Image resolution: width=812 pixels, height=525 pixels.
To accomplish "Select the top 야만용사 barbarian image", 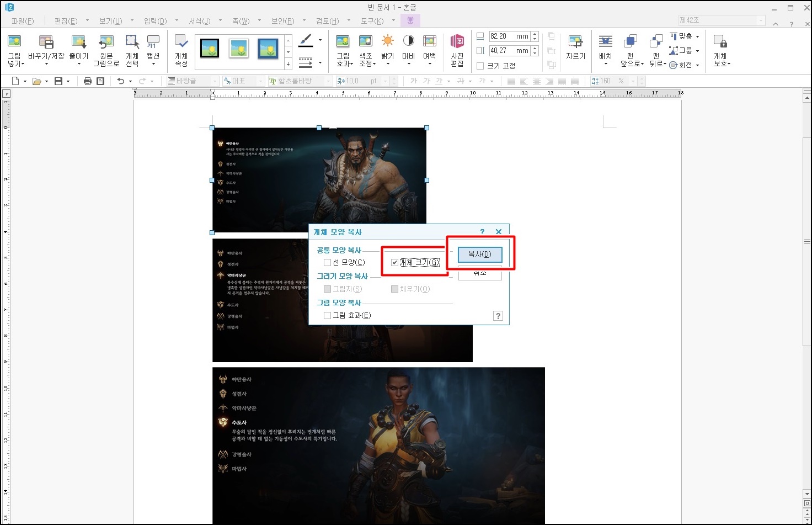I will (x=319, y=180).
